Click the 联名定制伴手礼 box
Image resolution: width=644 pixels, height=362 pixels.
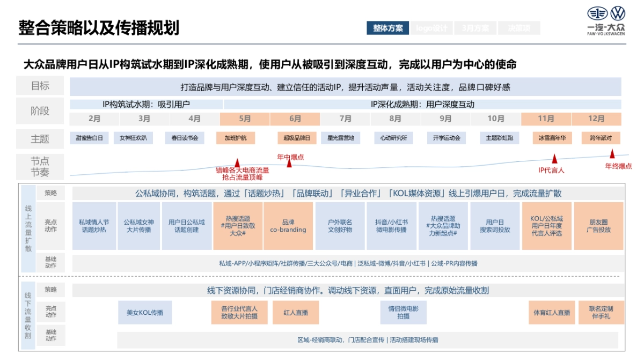[601, 313]
